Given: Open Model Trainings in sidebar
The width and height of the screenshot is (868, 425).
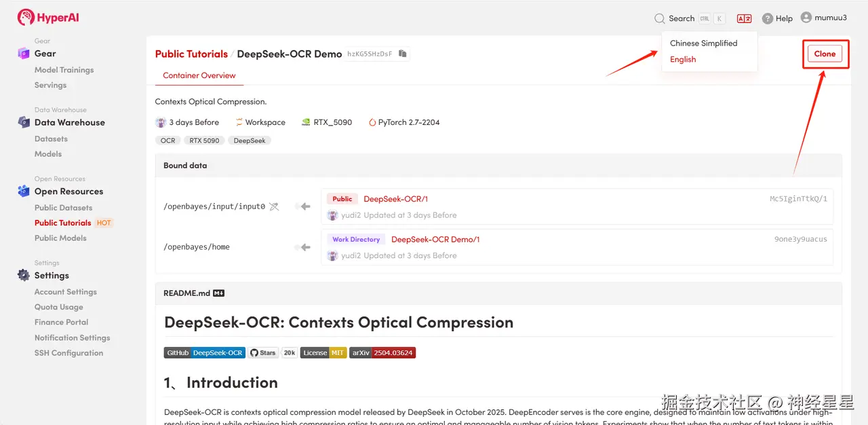Looking at the screenshot, I should [64, 70].
